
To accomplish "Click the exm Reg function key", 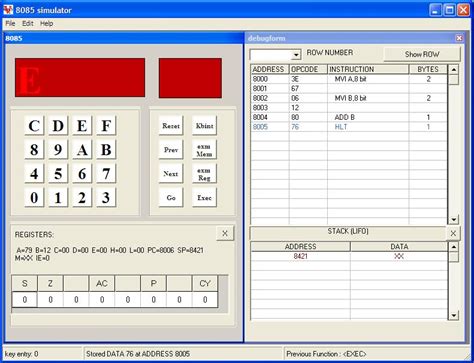I will click(204, 174).
